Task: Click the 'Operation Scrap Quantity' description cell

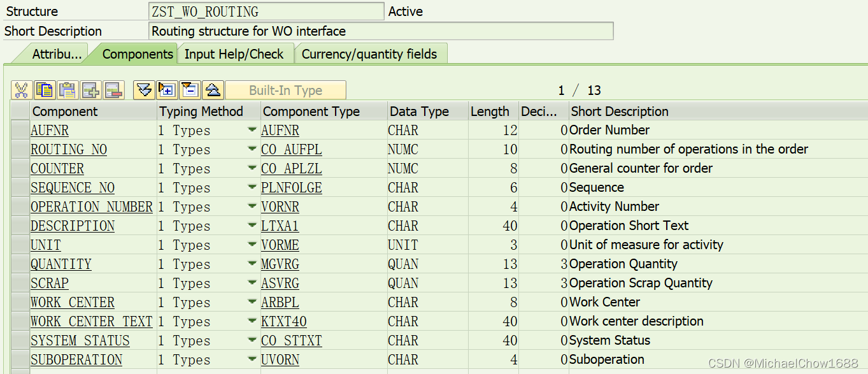Action: point(641,283)
